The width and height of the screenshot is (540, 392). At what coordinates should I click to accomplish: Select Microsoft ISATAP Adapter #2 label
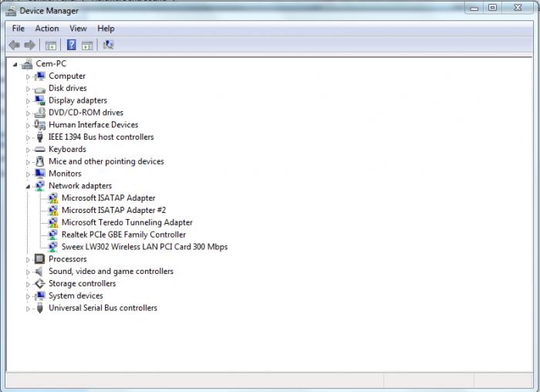113,210
